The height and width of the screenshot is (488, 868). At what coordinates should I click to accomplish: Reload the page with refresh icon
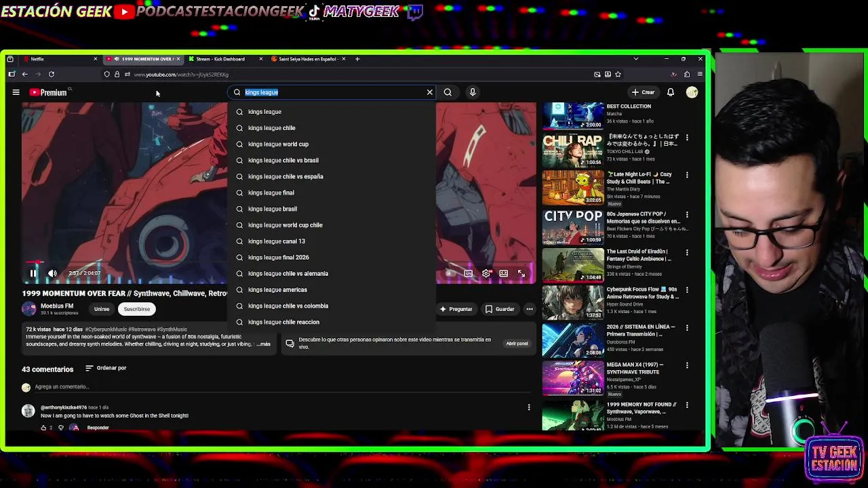click(51, 75)
